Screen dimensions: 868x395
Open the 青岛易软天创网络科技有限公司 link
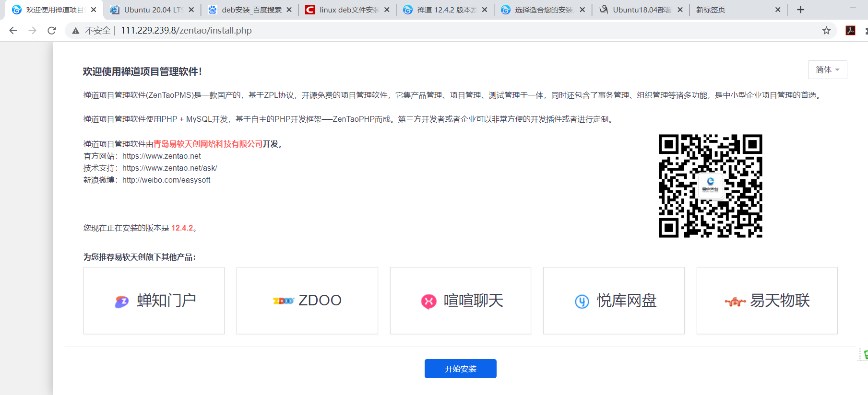pos(208,144)
